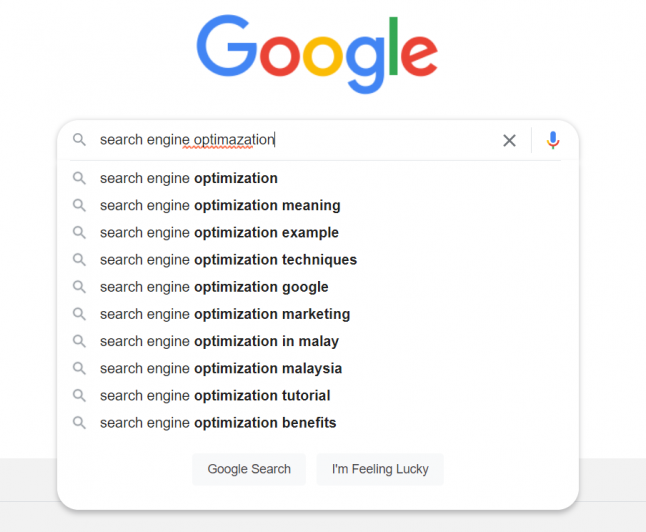Choose the 'search engine optimization tutorial' suggestion
The width and height of the screenshot is (646, 532).
click(x=318, y=396)
